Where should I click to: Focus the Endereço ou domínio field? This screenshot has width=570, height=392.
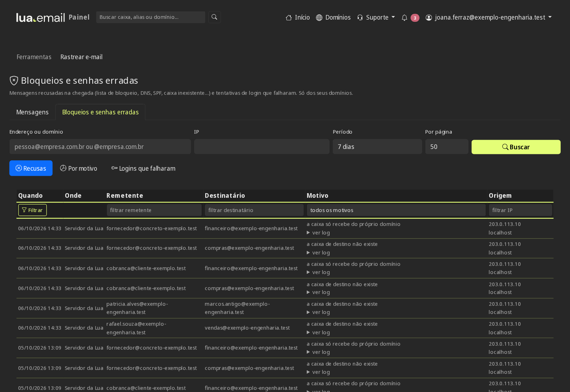click(x=100, y=147)
